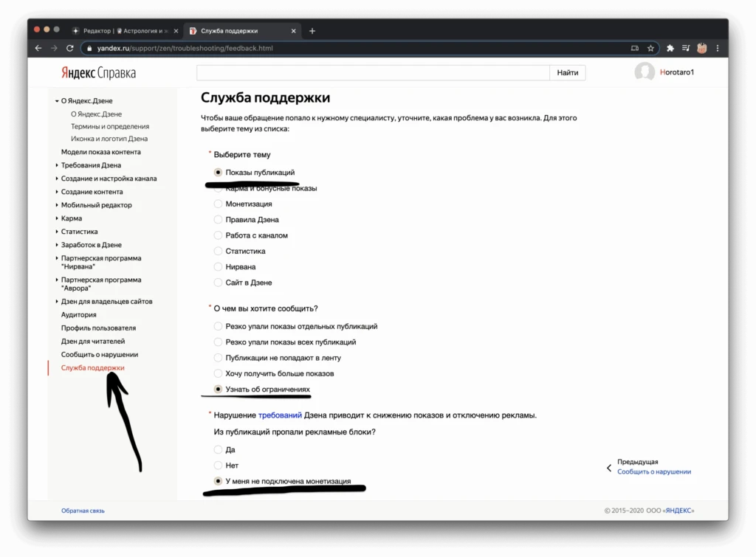
Task: Select the Статистика radio option in the form
Action: tap(218, 251)
